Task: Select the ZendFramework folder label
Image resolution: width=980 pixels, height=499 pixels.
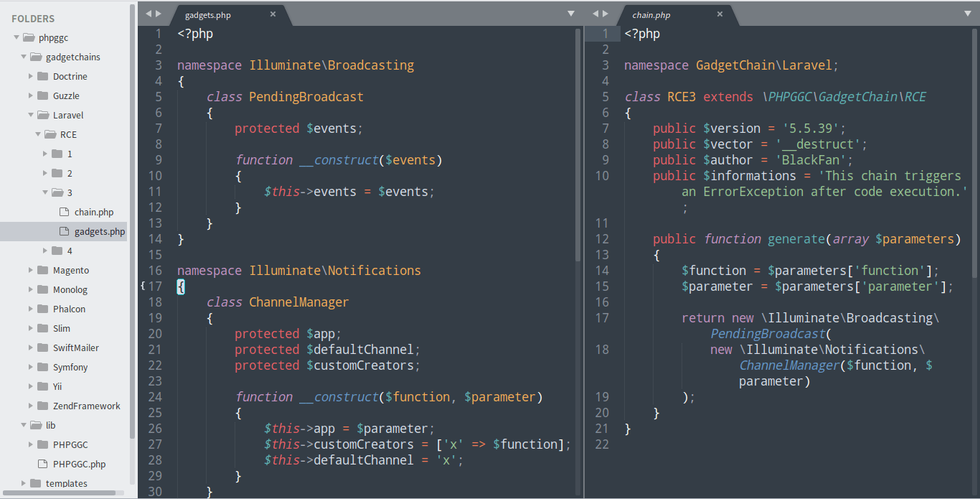Action: 87,406
